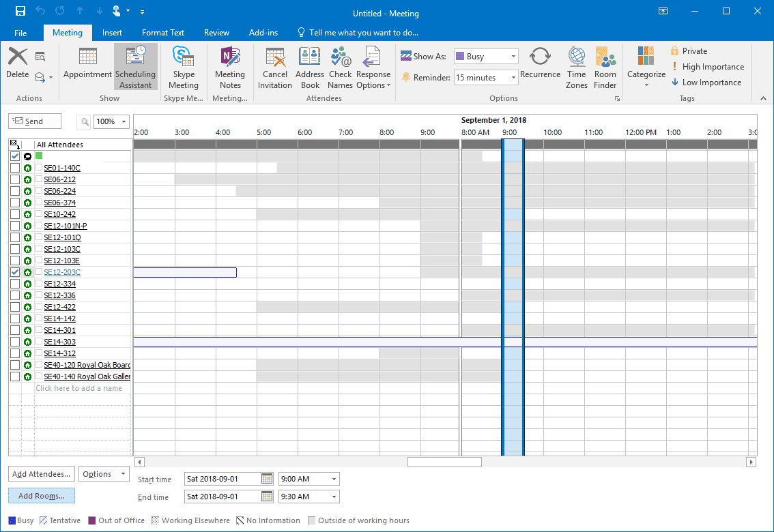Click the Previous Item up arrow
This screenshot has width=774, height=532.
click(x=79, y=11)
